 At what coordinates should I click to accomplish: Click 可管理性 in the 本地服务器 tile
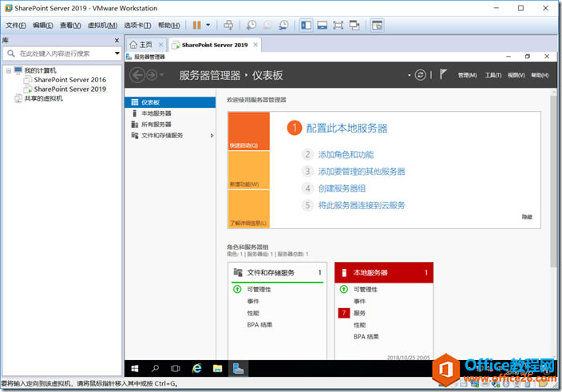[x=366, y=290]
